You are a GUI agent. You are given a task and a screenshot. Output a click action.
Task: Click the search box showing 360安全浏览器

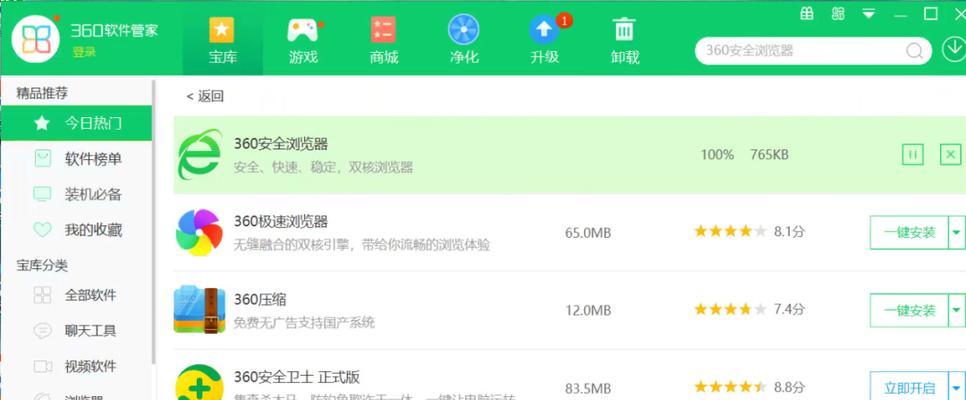click(x=813, y=51)
